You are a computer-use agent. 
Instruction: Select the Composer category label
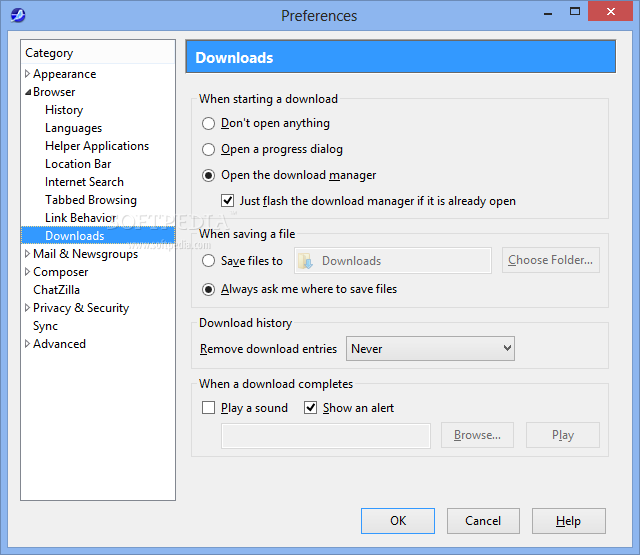(60, 272)
